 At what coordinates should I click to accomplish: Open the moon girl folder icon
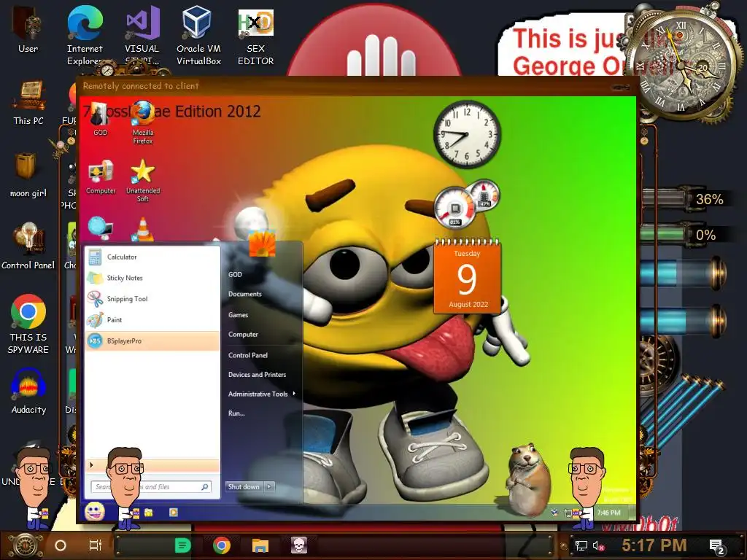point(28,175)
